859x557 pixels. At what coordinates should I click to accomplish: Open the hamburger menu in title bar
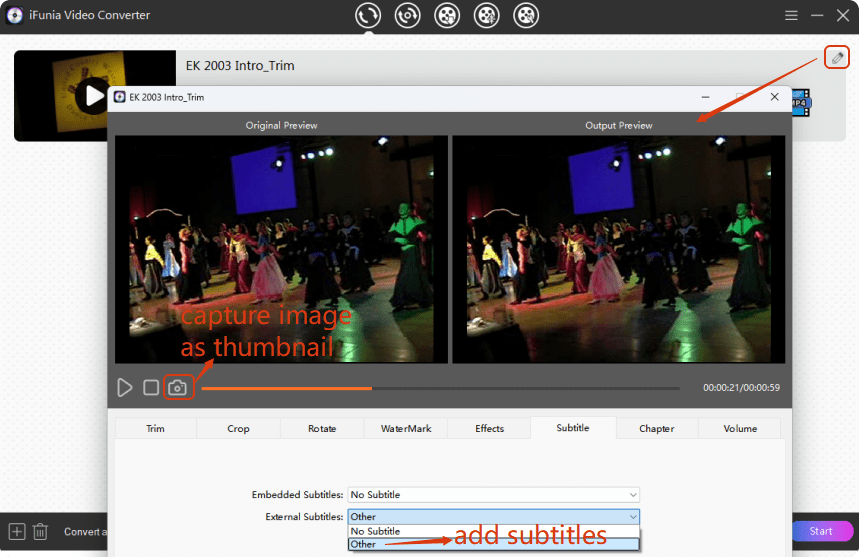coord(791,15)
